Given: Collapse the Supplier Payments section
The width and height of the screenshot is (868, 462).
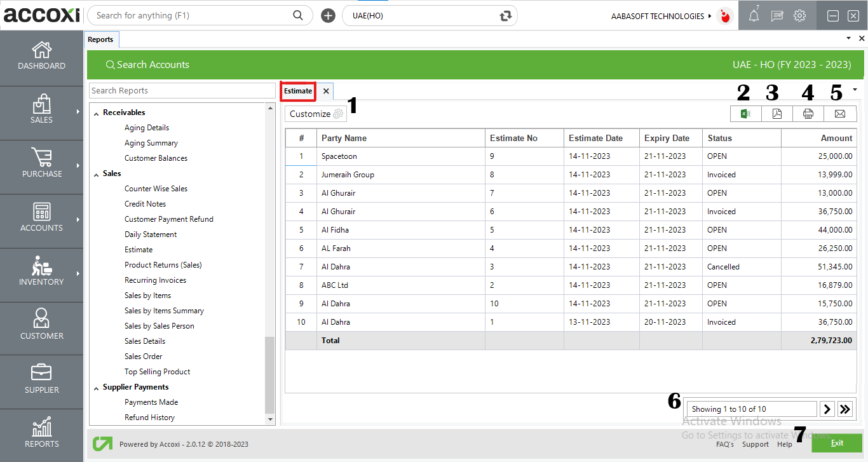Looking at the screenshot, I should (96, 386).
